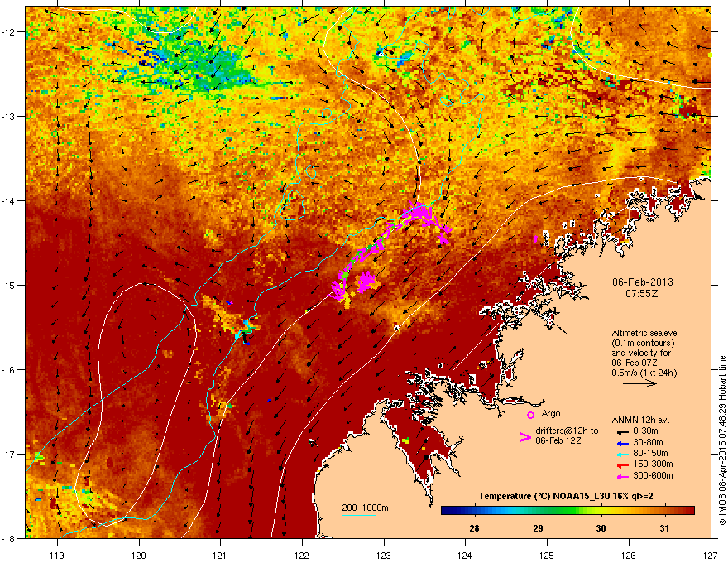Image resolution: width=728 pixels, height=563 pixels.
Task: Click longitude axis label '123'
Action: 384,555
